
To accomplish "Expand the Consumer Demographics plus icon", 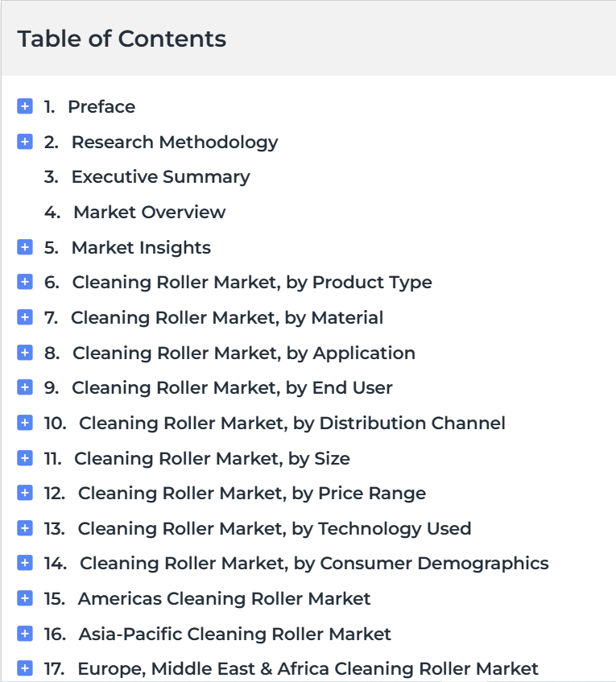I will pyautogui.click(x=25, y=563).
